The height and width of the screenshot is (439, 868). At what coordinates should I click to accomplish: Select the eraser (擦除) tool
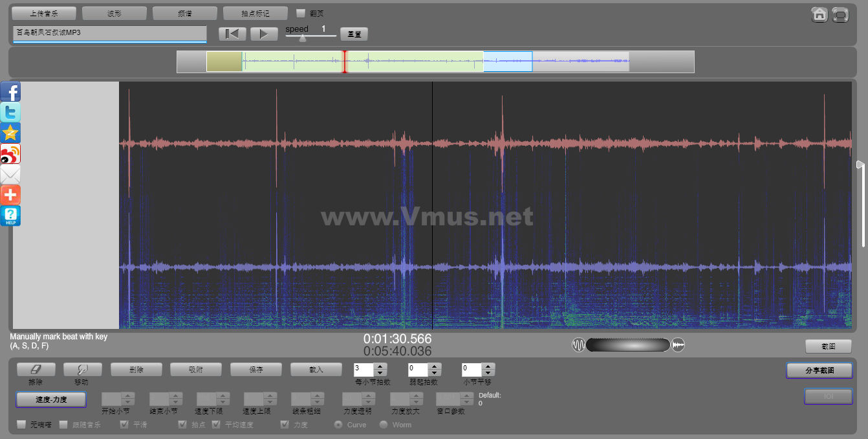36,369
